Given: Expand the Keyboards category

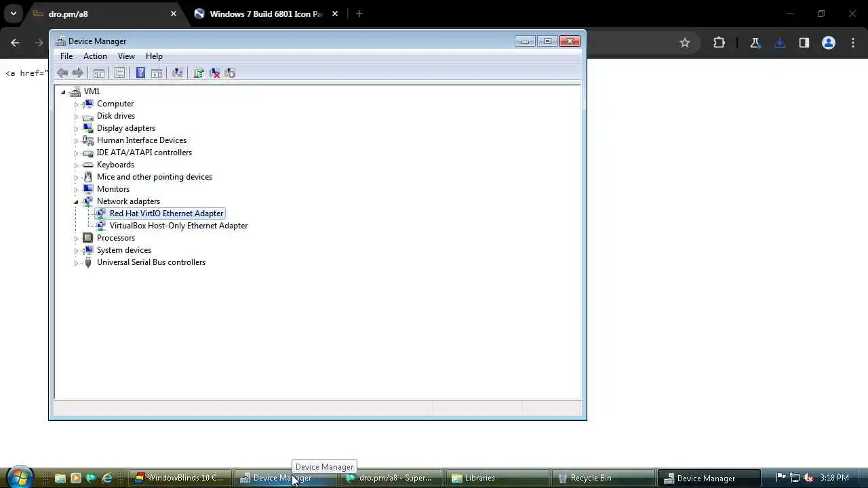Looking at the screenshot, I should point(76,165).
